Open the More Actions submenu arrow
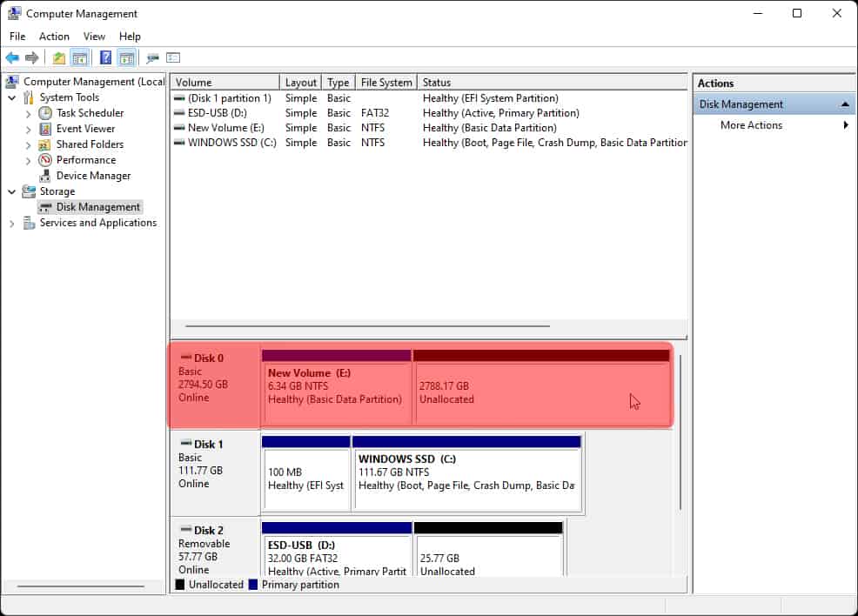 846,124
